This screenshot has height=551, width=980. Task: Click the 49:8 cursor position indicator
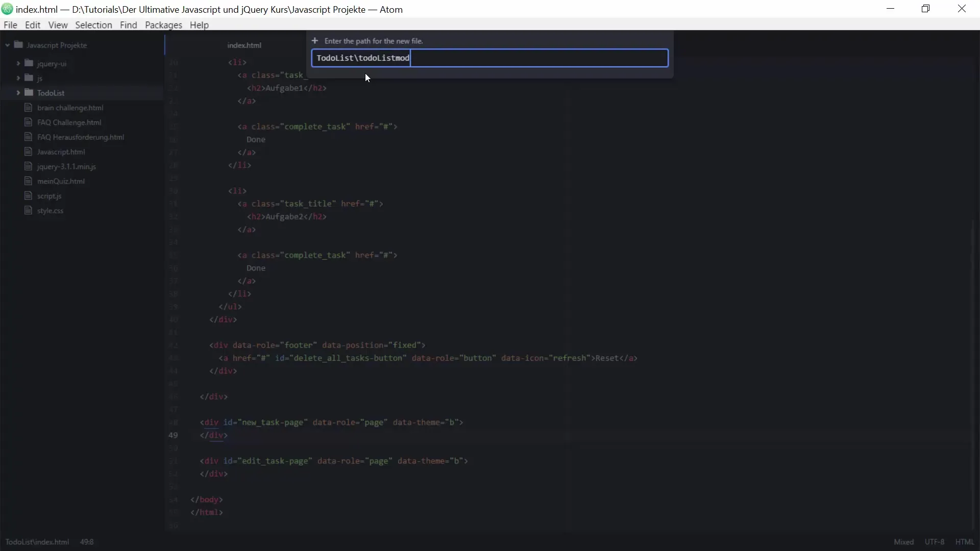[87, 542]
